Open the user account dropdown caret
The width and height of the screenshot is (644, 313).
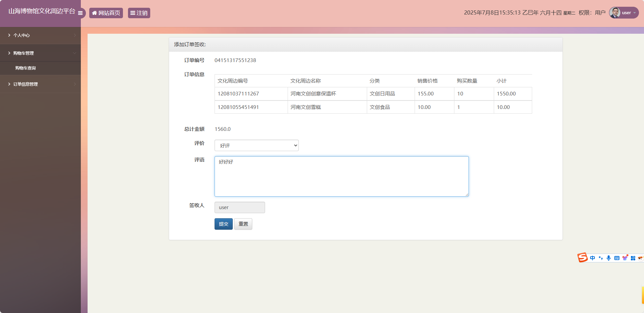[x=635, y=13]
